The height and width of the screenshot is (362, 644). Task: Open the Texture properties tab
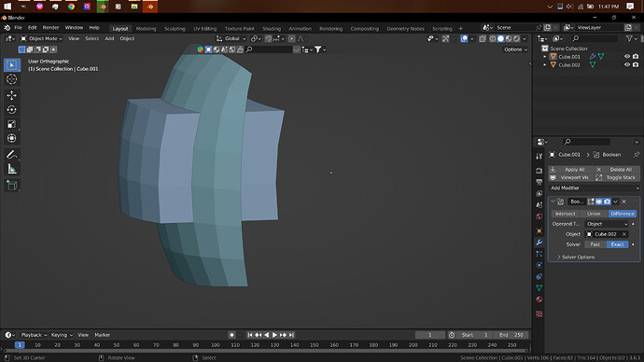tap(539, 313)
